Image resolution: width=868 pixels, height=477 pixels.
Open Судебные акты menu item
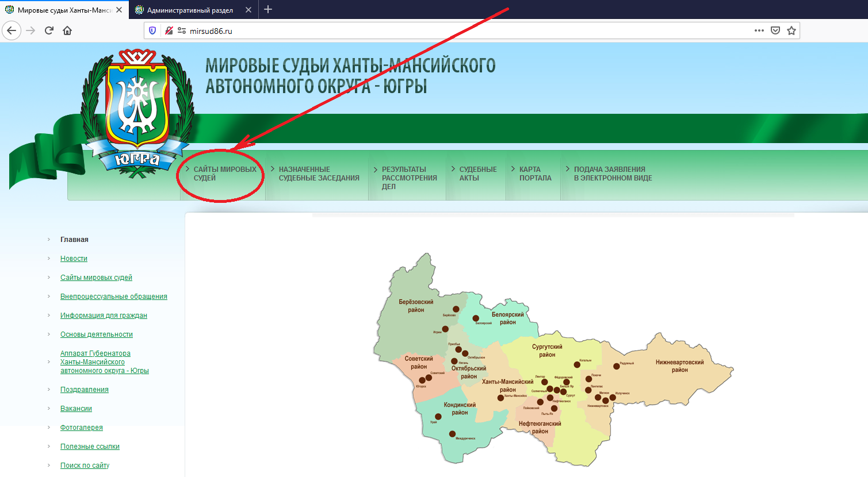477,174
